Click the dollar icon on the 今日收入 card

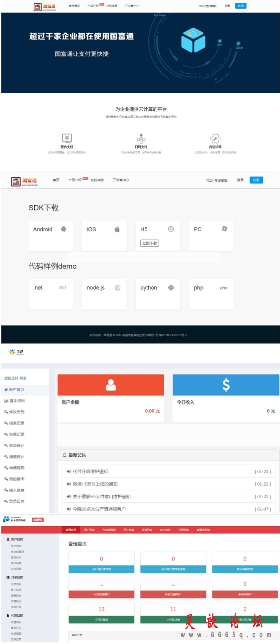pos(226,385)
